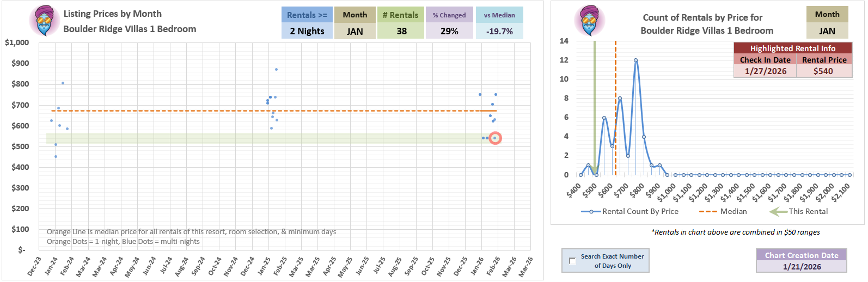The height and width of the screenshot is (282, 868).
Task: Click the 29% Changed value cell
Action: pyautogui.click(x=449, y=32)
